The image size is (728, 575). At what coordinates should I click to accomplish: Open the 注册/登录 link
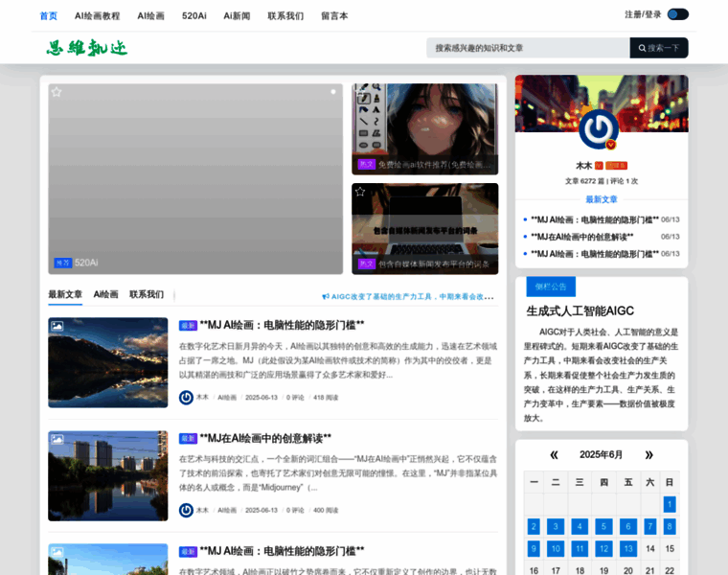[643, 14]
